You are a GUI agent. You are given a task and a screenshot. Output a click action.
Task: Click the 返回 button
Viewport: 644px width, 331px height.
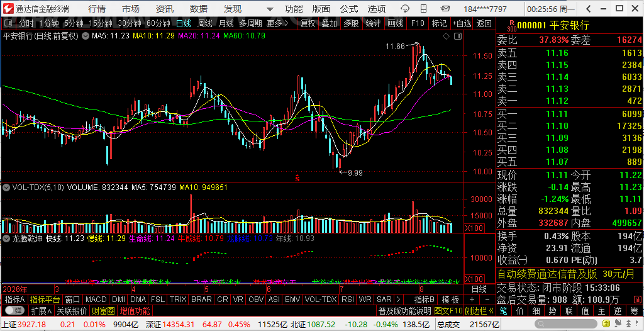484,24
